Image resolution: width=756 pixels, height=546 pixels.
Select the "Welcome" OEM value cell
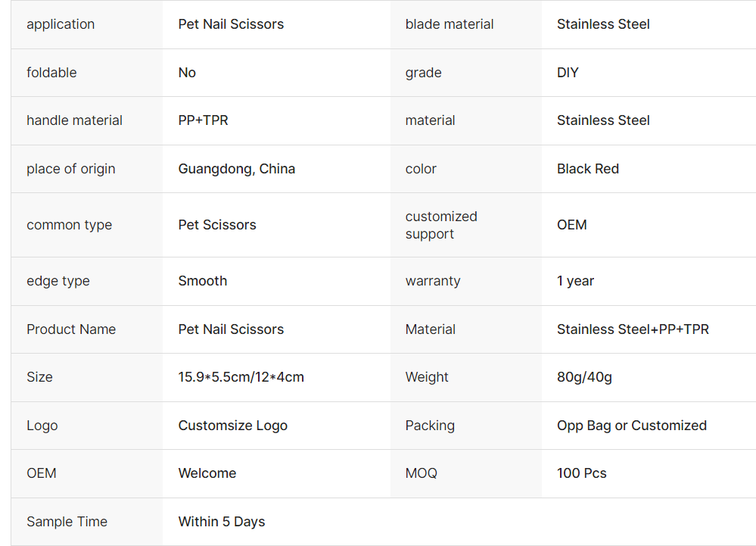(207, 473)
